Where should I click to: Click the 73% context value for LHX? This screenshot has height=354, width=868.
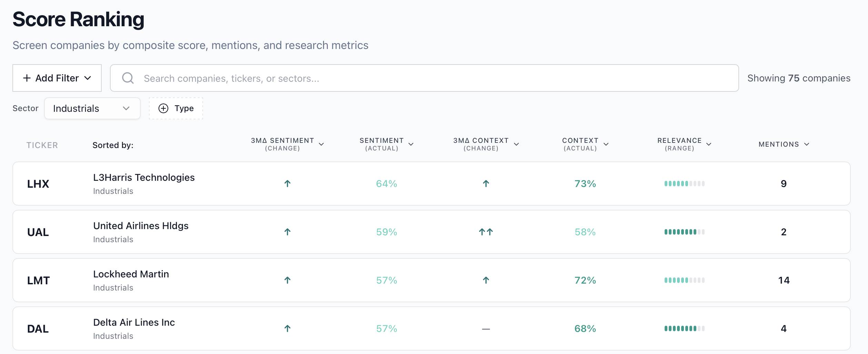point(585,184)
